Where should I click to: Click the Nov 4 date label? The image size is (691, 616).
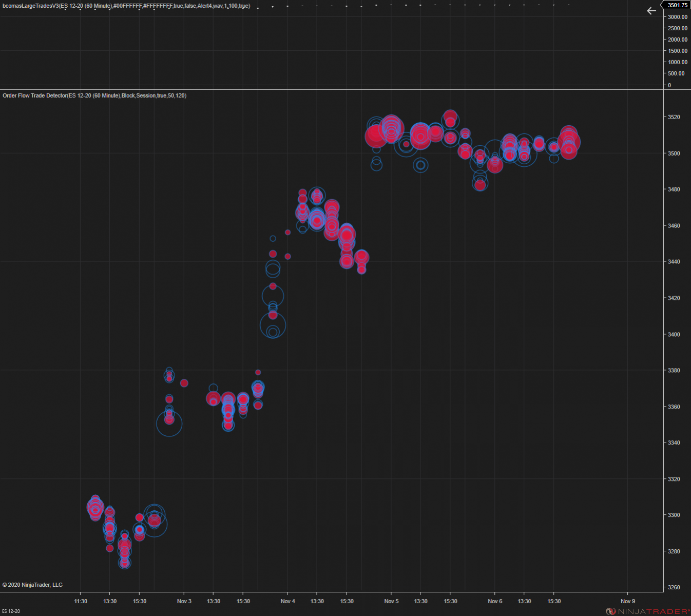point(288,601)
